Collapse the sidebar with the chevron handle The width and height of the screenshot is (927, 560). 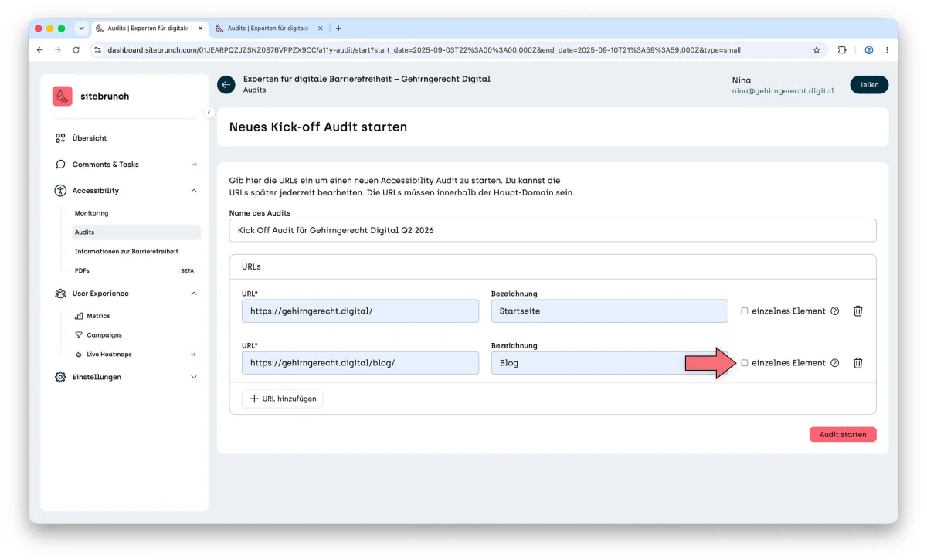(209, 113)
